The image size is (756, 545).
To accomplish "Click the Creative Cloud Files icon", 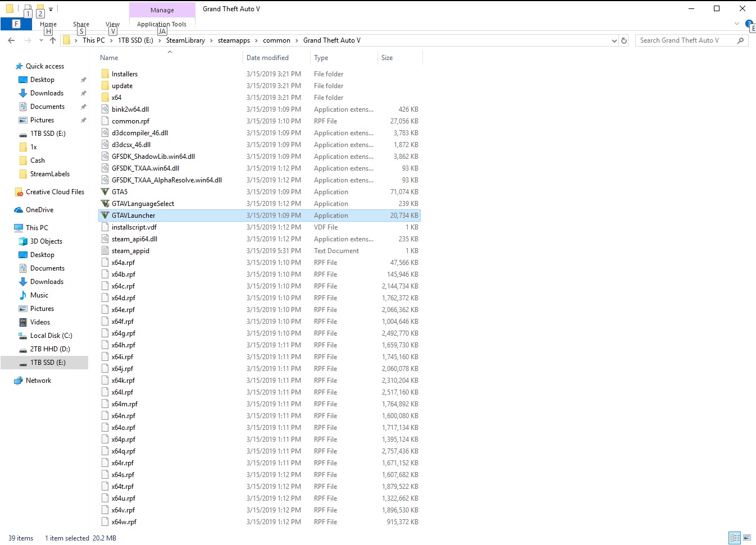I will tap(19, 192).
